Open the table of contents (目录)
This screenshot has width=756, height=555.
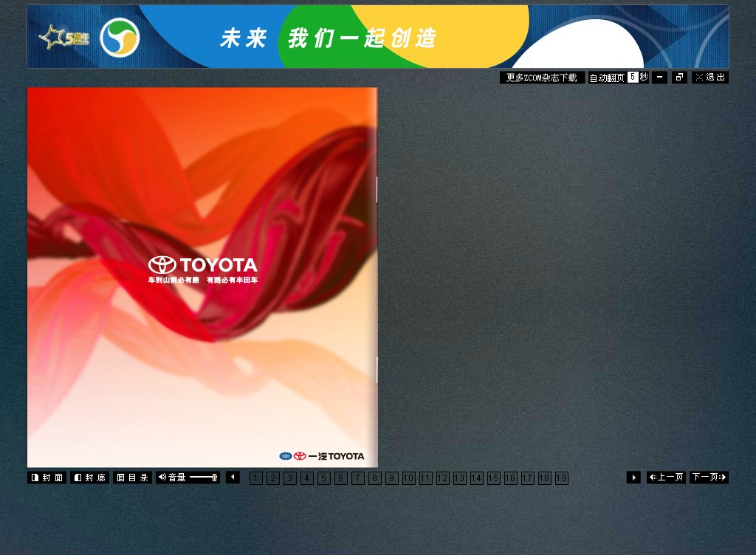[x=133, y=478]
